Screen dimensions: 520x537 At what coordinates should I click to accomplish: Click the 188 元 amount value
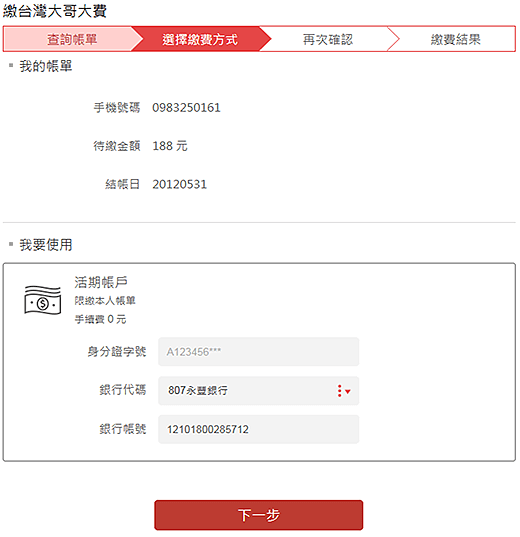coord(170,146)
